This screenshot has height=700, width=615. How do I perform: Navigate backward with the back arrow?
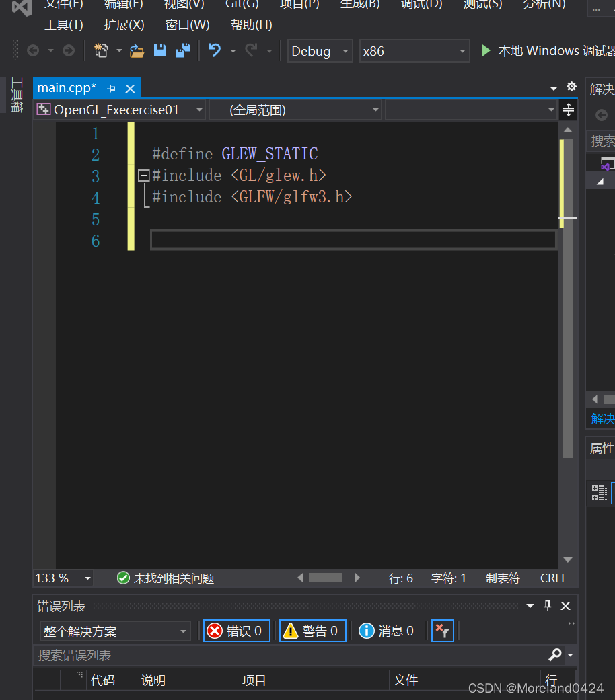click(33, 51)
